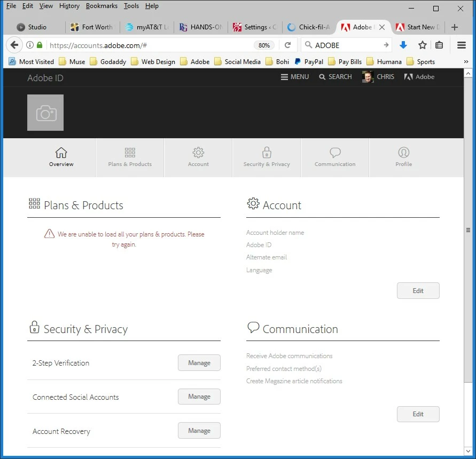
Task: Open the PayPal bookmark
Action: [x=309, y=61]
